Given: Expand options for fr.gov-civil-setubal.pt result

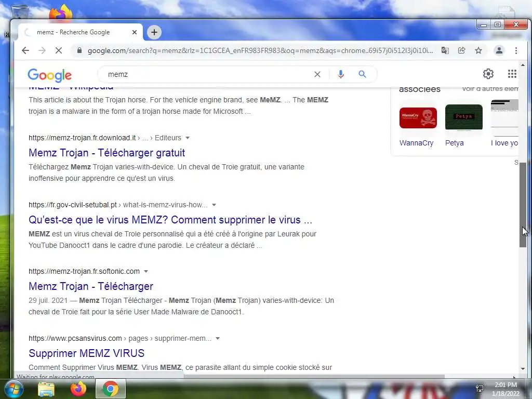Looking at the screenshot, I should coord(214,205).
